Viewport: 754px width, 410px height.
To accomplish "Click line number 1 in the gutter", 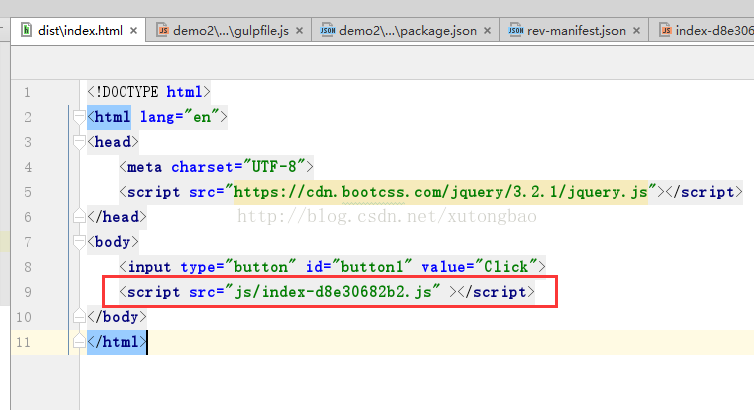I will tap(27, 92).
